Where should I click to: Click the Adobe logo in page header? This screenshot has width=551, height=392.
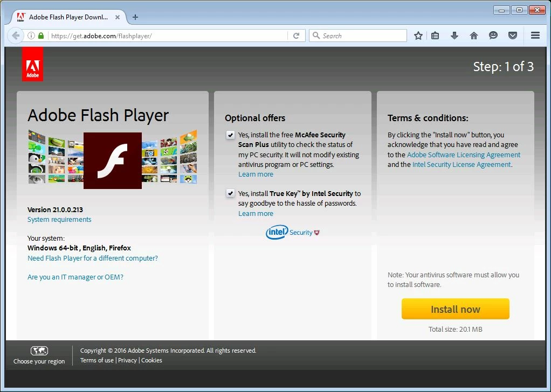coord(32,64)
